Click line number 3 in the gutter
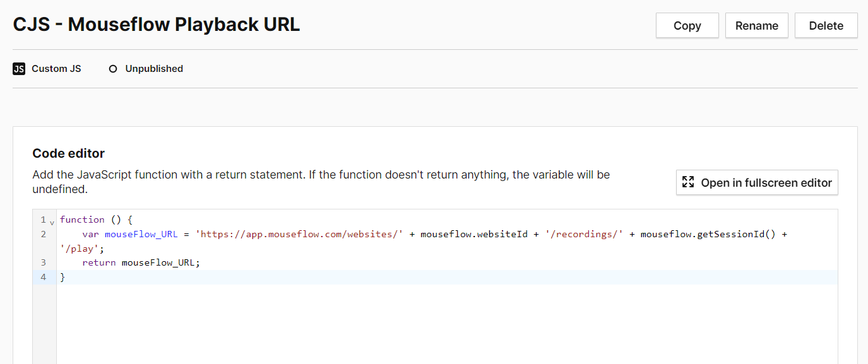 [x=43, y=262]
